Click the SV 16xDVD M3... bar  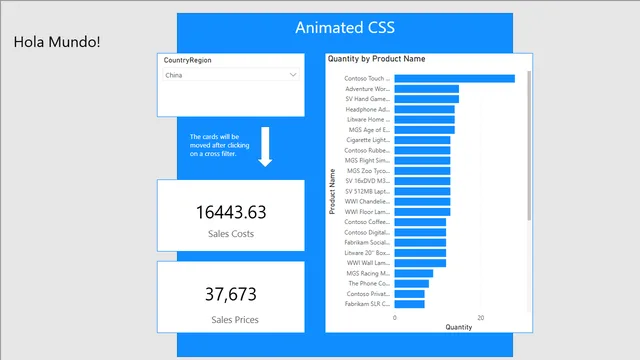pyautogui.click(x=422, y=181)
